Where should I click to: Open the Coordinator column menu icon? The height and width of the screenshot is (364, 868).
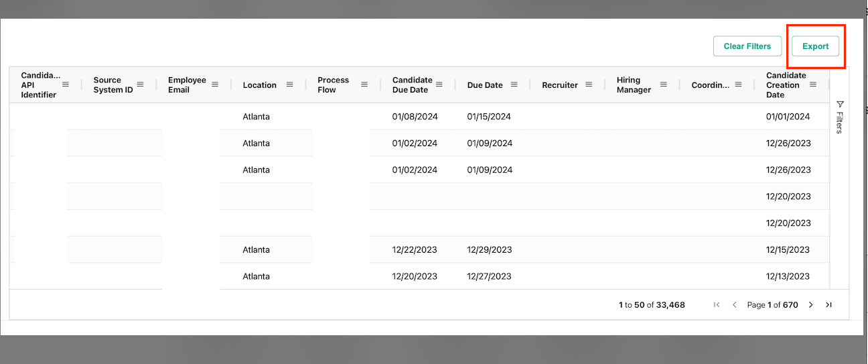[738, 84]
